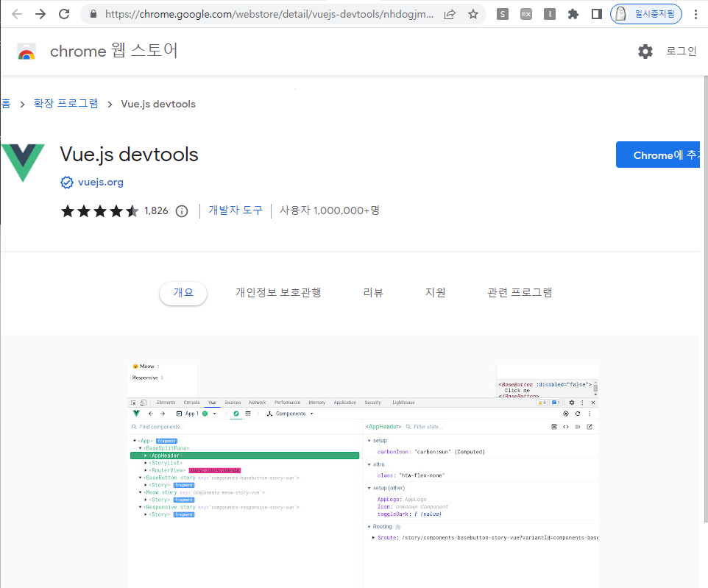Open the paused profile button

pos(645,14)
